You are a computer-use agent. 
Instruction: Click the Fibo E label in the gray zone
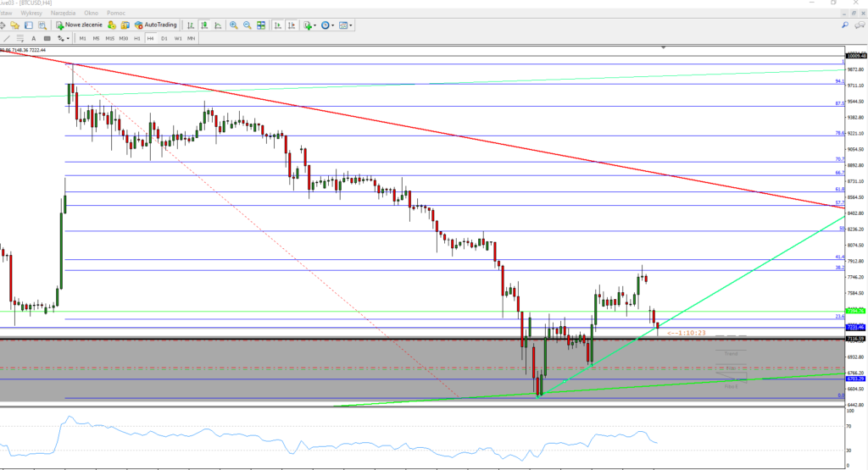coord(731,386)
